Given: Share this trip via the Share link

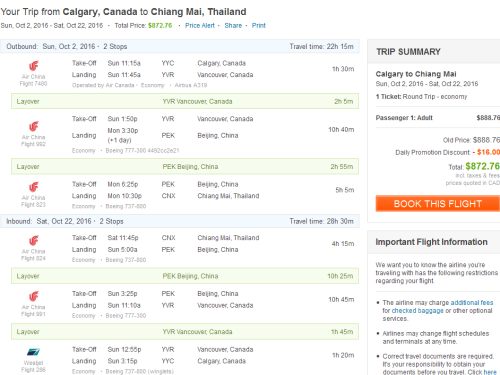Looking at the screenshot, I should (x=233, y=25).
